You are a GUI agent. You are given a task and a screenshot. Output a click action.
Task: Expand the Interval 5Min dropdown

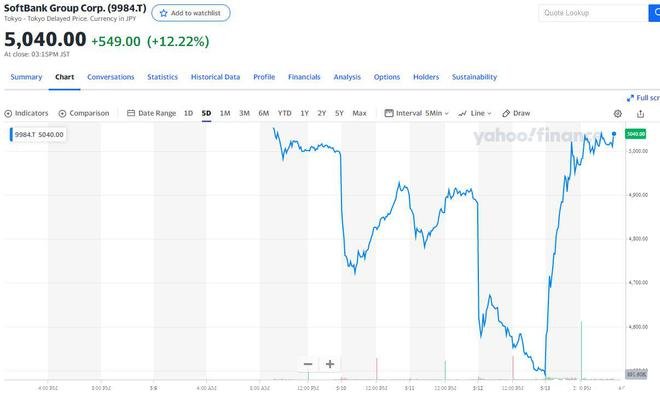[417, 113]
